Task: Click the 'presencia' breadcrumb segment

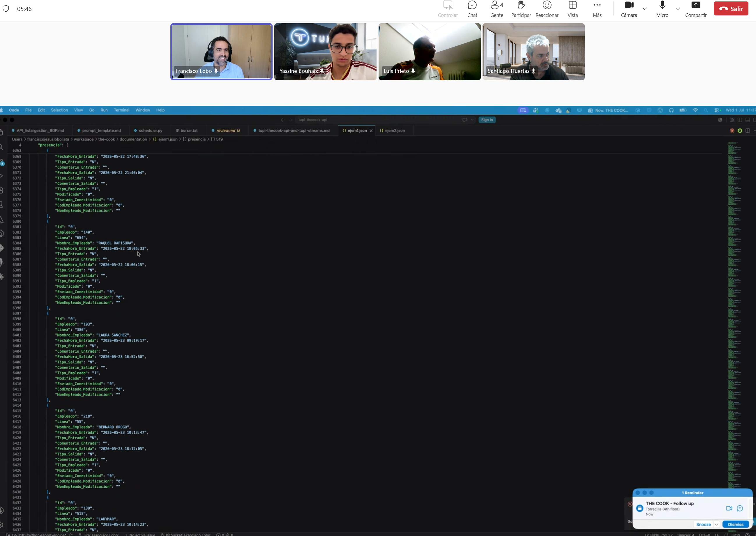Action: click(194, 139)
